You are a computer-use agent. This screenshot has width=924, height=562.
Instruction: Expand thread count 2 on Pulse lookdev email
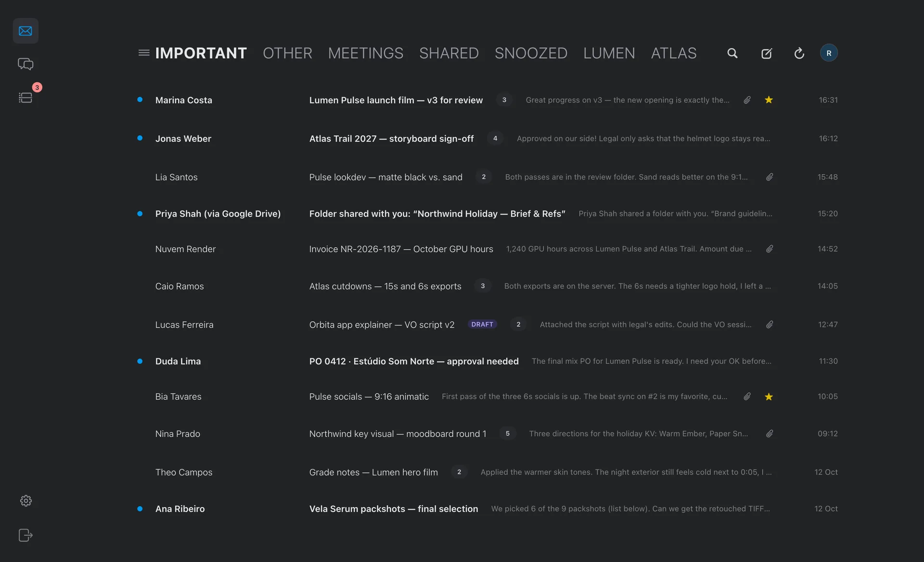[x=484, y=177]
